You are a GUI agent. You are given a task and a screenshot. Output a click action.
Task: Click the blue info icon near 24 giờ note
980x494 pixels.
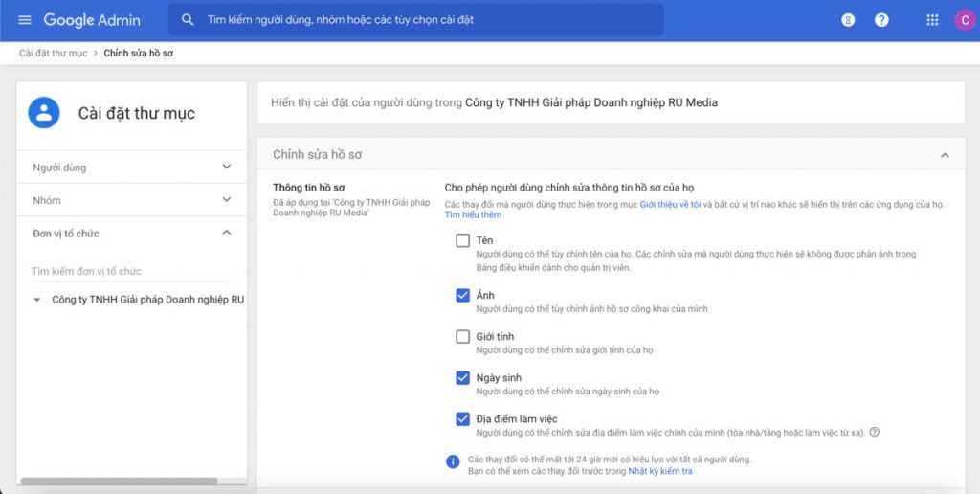coord(453,461)
